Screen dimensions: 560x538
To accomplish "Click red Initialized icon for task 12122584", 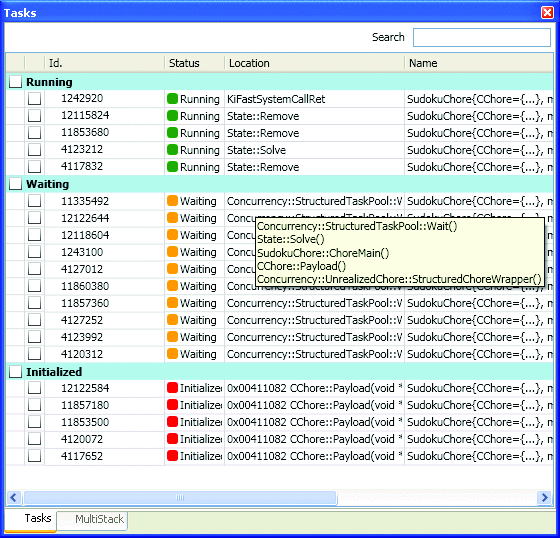I will 172,388.
